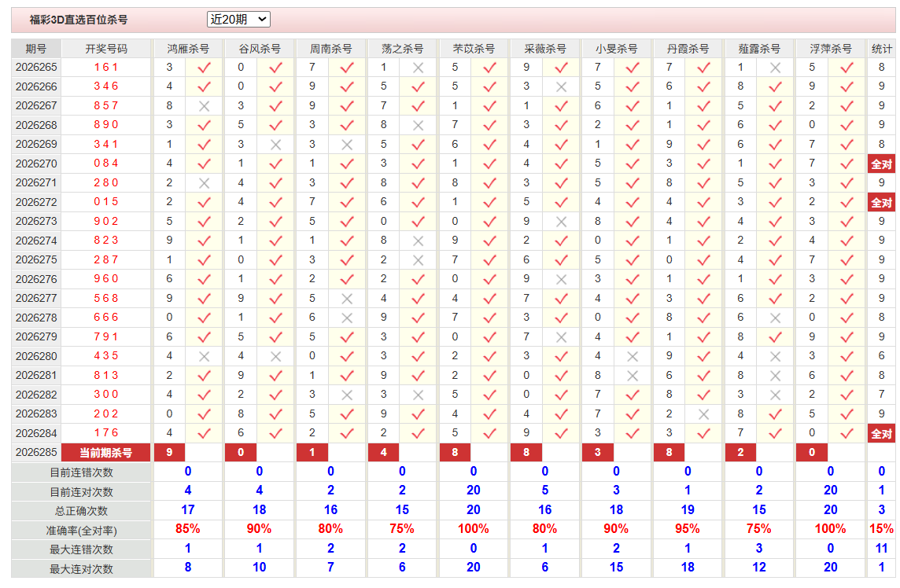Click the 谷风杀号 column header
The height and width of the screenshot is (588, 900).
[x=260, y=49]
